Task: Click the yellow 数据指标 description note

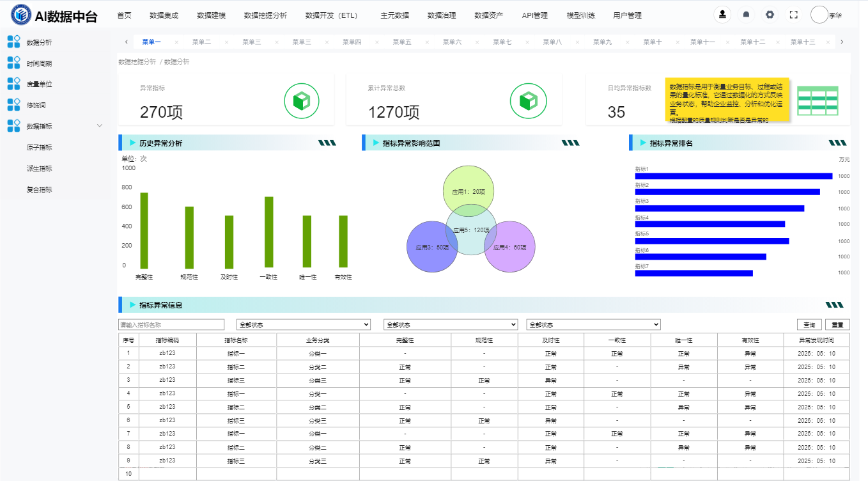Action: click(x=727, y=100)
